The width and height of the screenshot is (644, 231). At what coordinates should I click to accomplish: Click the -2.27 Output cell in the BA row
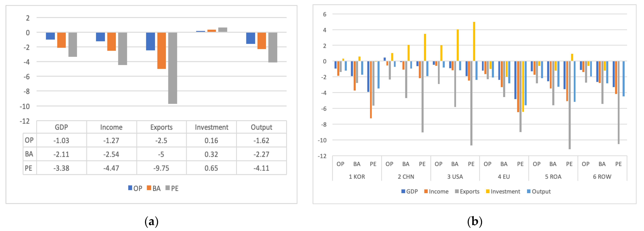[x=261, y=154]
